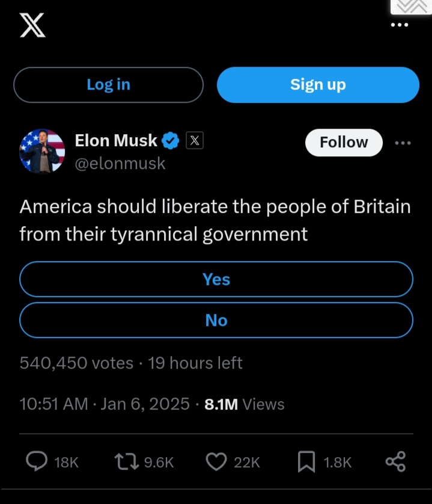Click the reply speech bubble icon
The image size is (432, 504).
pos(37,461)
